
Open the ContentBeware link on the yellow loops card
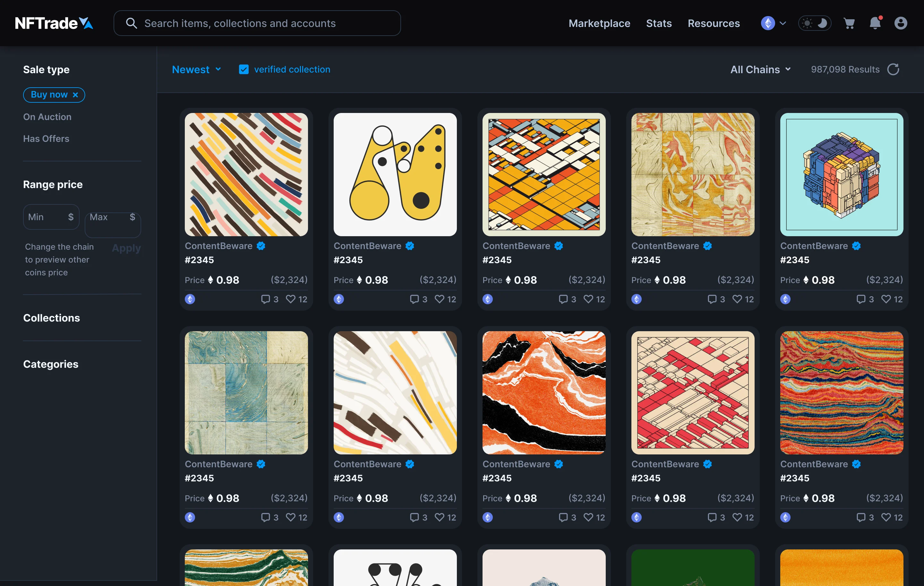click(x=367, y=246)
